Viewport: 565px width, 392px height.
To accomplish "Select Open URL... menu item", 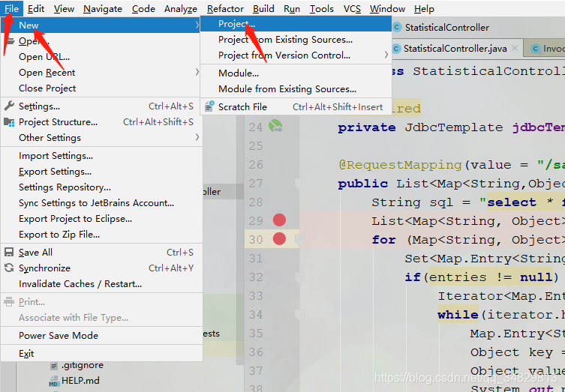I will tap(101, 57).
